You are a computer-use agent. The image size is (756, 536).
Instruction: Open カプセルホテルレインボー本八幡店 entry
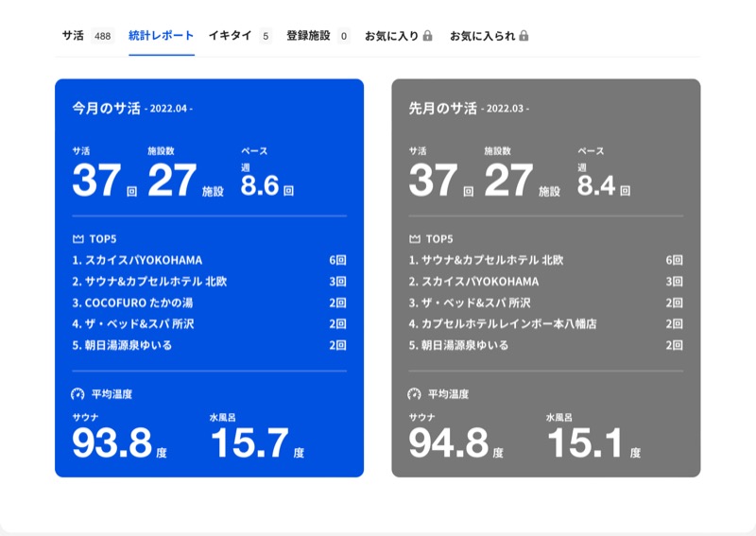pos(509,323)
